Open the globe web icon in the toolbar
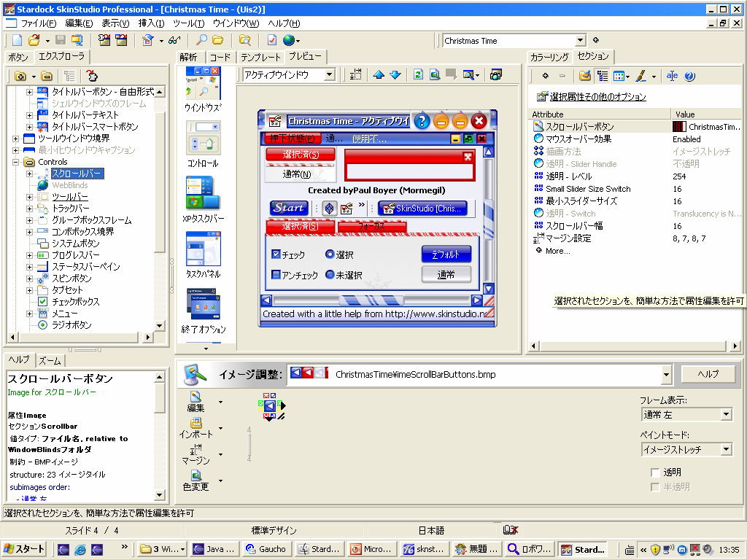The width and height of the screenshot is (747, 560). [289, 41]
